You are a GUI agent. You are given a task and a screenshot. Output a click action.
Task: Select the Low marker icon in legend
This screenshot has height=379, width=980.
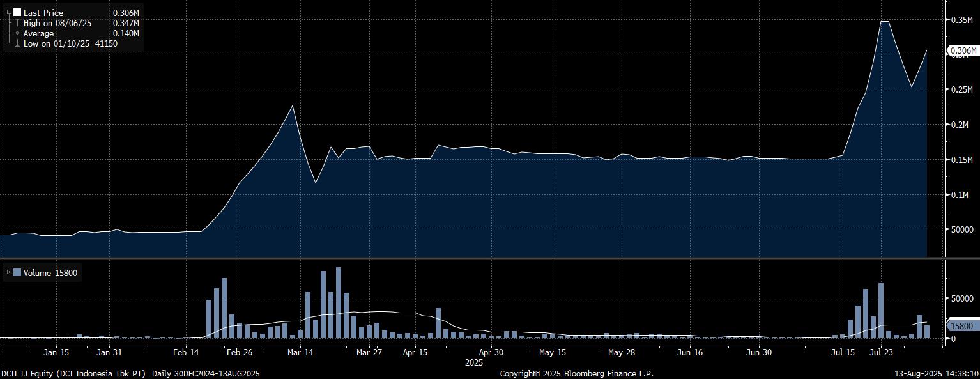(17, 43)
